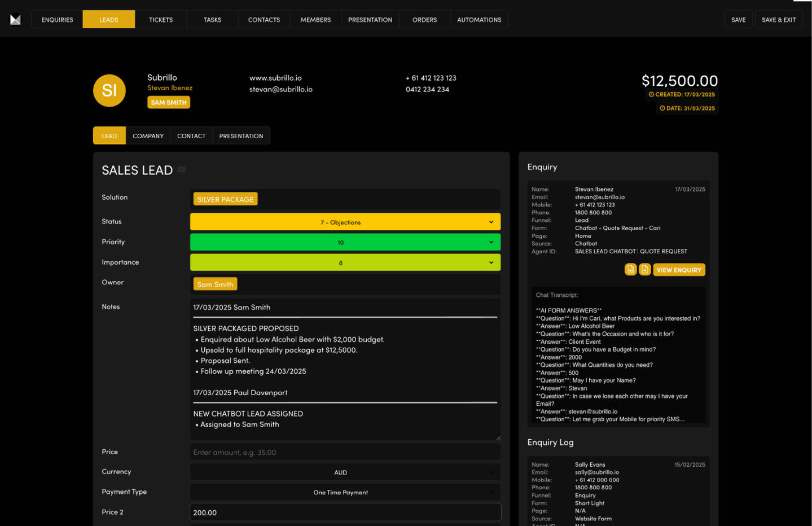The height and width of the screenshot is (526, 812).
Task: Click the clock icon on Created date badge
Action: coord(651,95)
